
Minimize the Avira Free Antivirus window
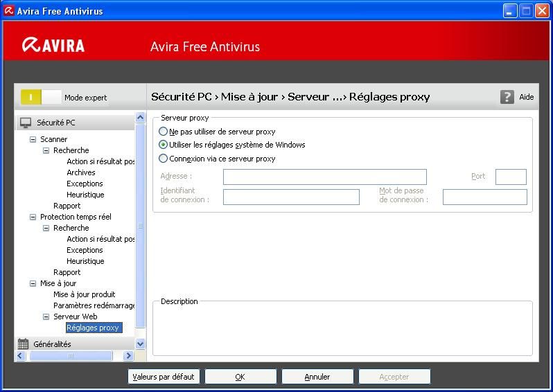click(x=509, y=11)
